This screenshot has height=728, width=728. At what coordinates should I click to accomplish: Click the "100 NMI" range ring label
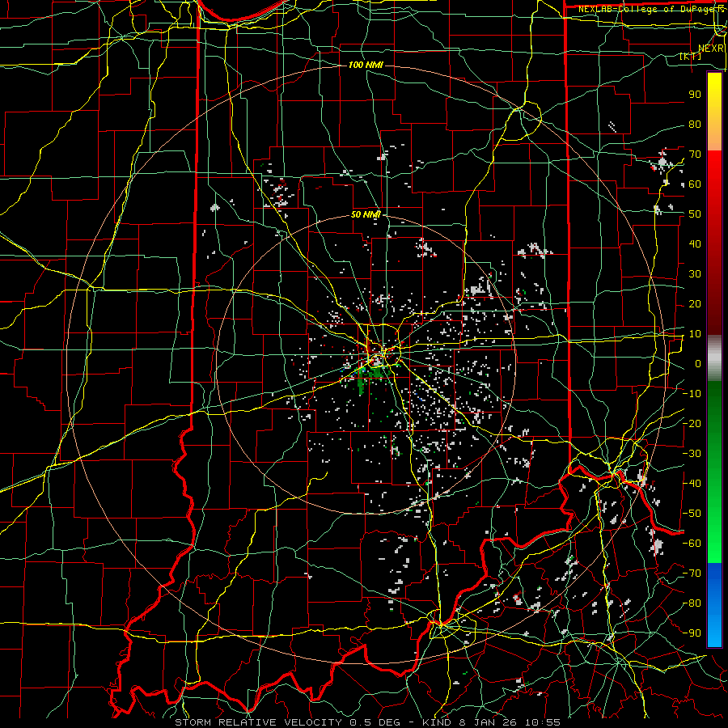pyautogui.click(x=366, y=65)
